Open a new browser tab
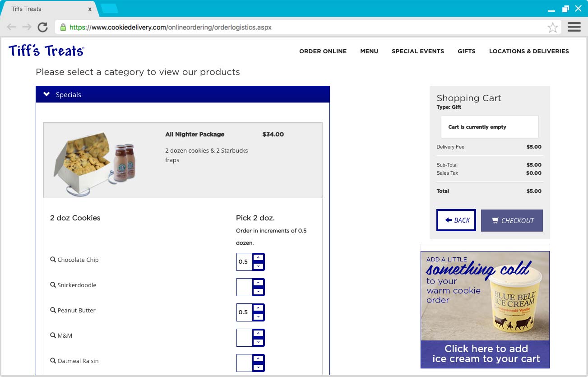The width and height of the screenshot is (588, 377). 109,8
